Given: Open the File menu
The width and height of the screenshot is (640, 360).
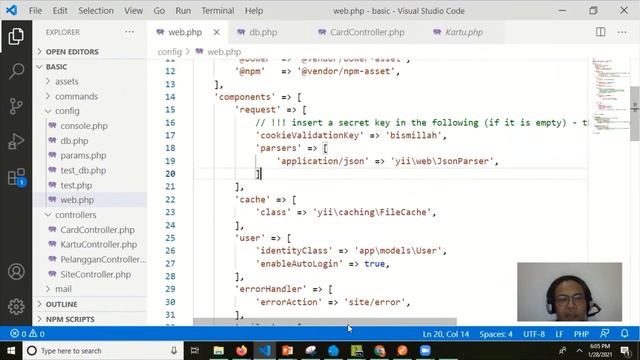Looking at the screenshot, I should (35, 11).
